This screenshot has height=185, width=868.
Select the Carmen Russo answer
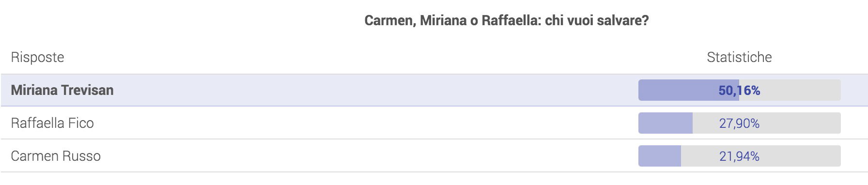(x=56, y=156)
